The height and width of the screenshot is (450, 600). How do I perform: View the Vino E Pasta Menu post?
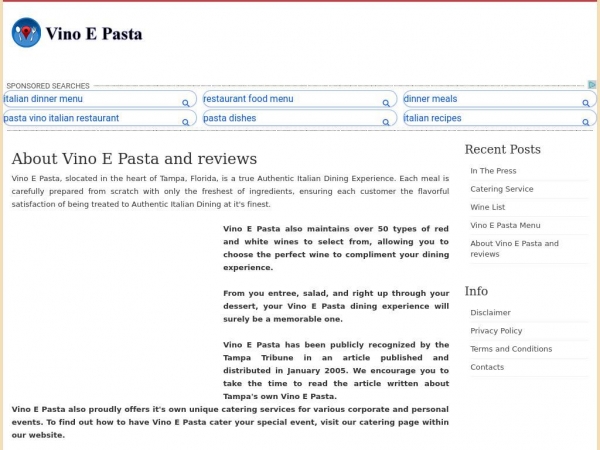click(x=505, y=225)
